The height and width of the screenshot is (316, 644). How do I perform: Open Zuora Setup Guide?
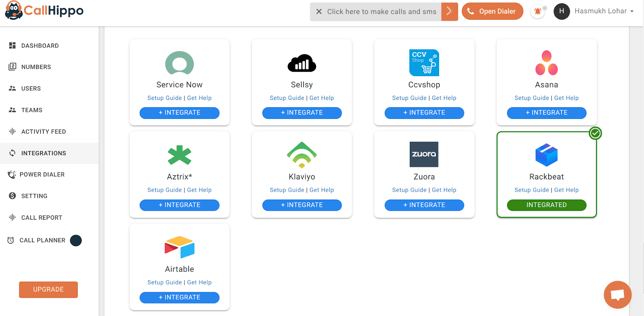409,190
